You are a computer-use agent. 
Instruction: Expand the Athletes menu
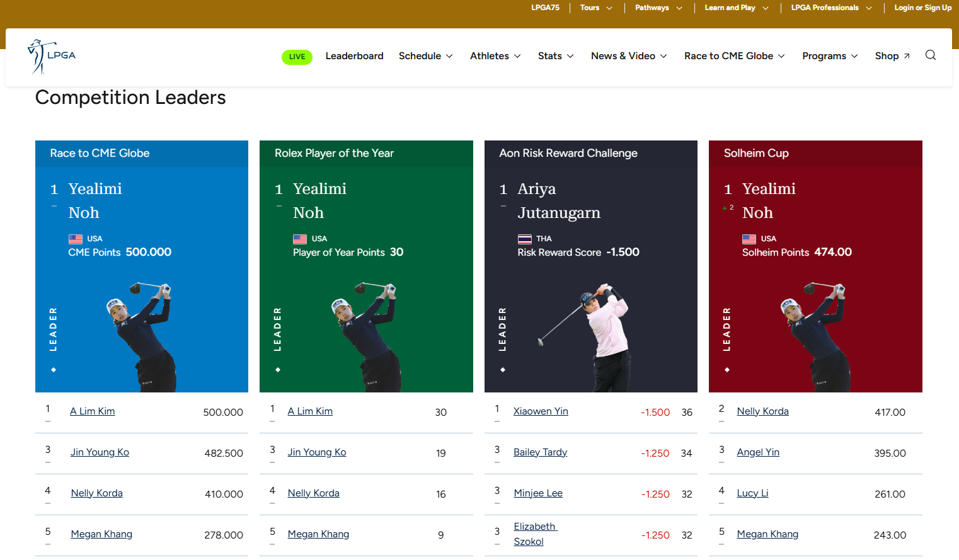tap(495, 56)
